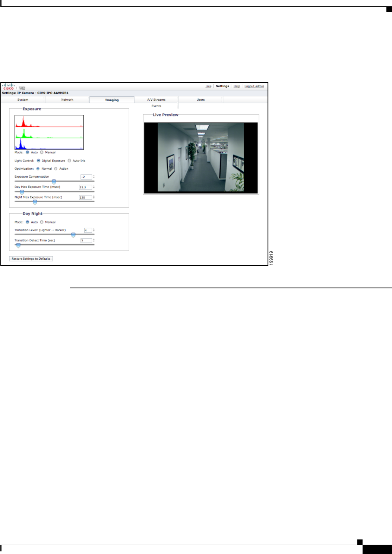Open the System tab
The height and width of the screenshot is (554, 392).
(x=23, y=100)
